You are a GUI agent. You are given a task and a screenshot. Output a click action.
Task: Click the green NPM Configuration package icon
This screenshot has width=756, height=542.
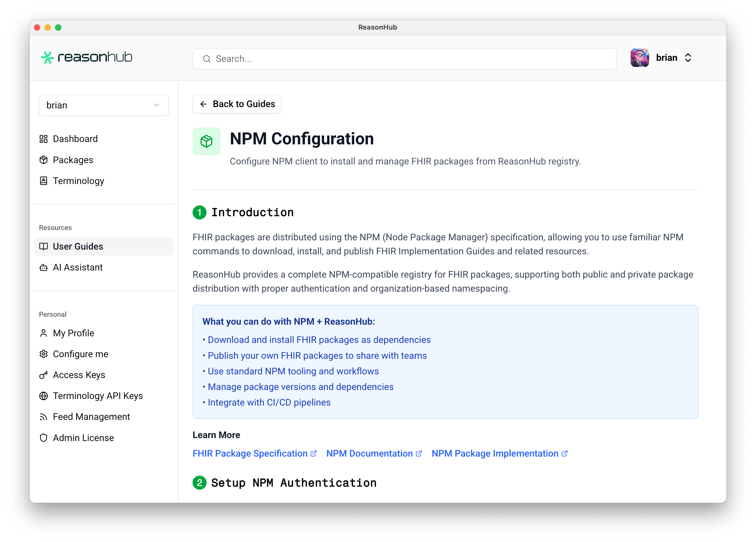(x=206, y=141)
